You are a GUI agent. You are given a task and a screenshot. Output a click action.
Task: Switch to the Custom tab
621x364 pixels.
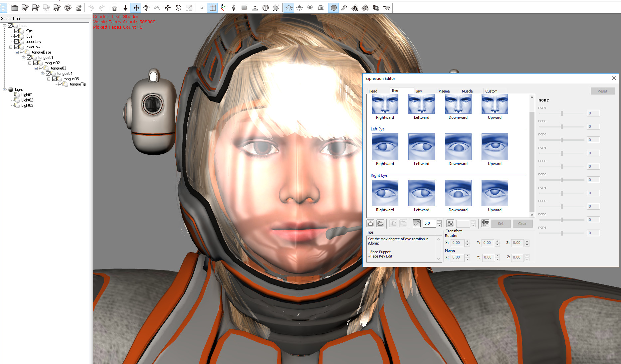[495, 91]
